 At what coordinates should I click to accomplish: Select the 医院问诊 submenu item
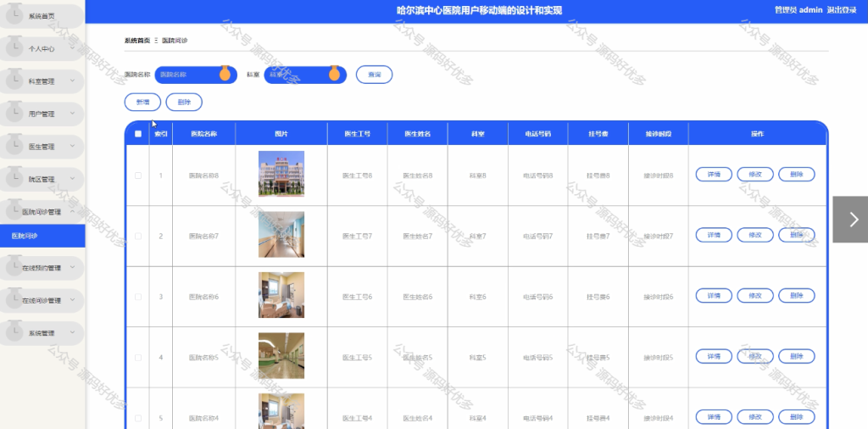(42, 236)
